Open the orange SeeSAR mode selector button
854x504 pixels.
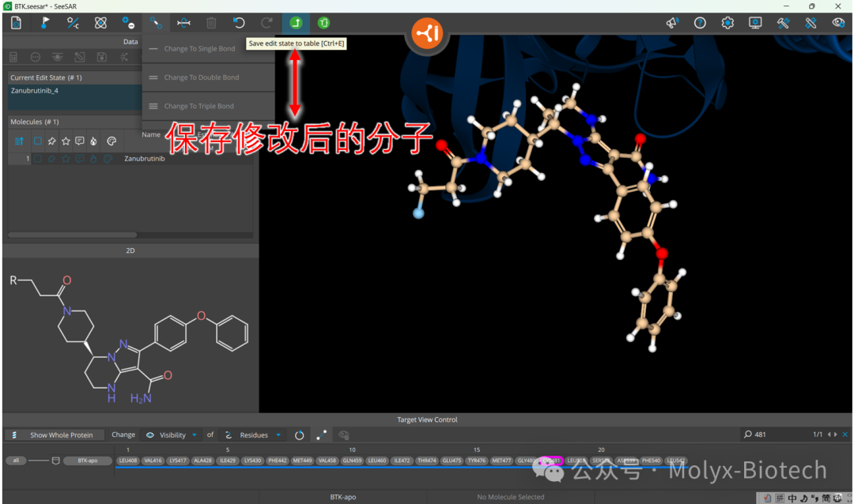[x=427, y=34]
